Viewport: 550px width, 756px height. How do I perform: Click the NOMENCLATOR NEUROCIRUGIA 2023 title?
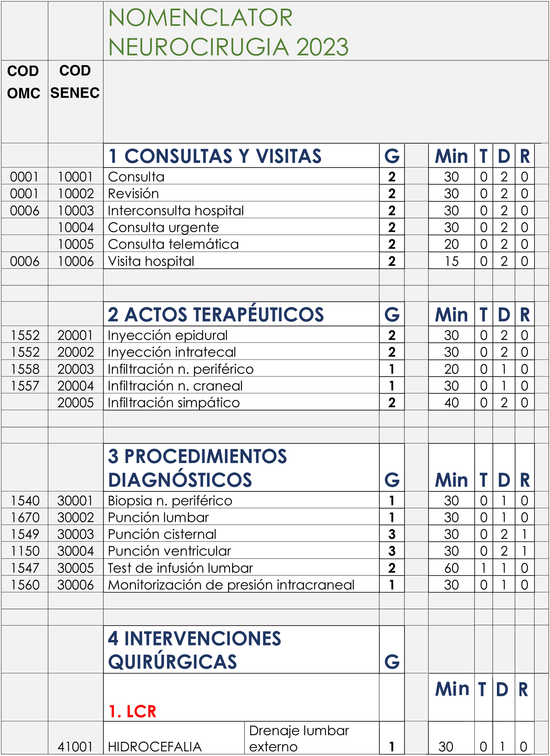click(228, 32)
